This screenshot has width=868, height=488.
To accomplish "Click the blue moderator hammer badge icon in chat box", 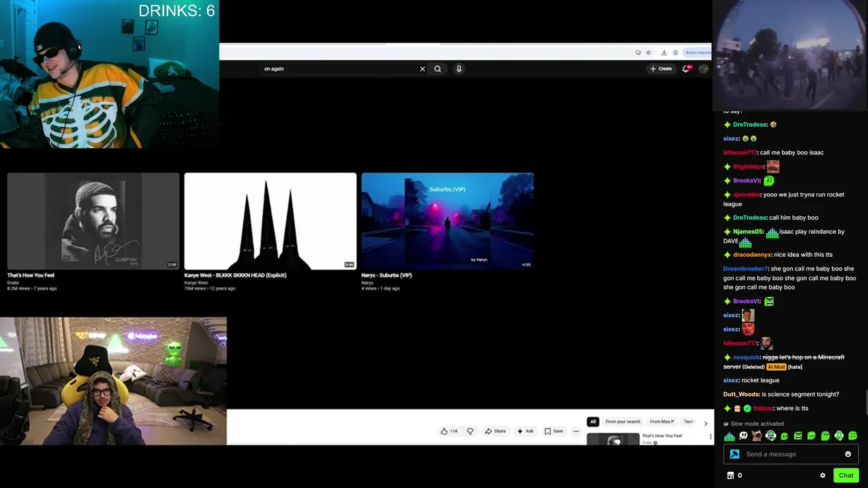I will [734, 454].
